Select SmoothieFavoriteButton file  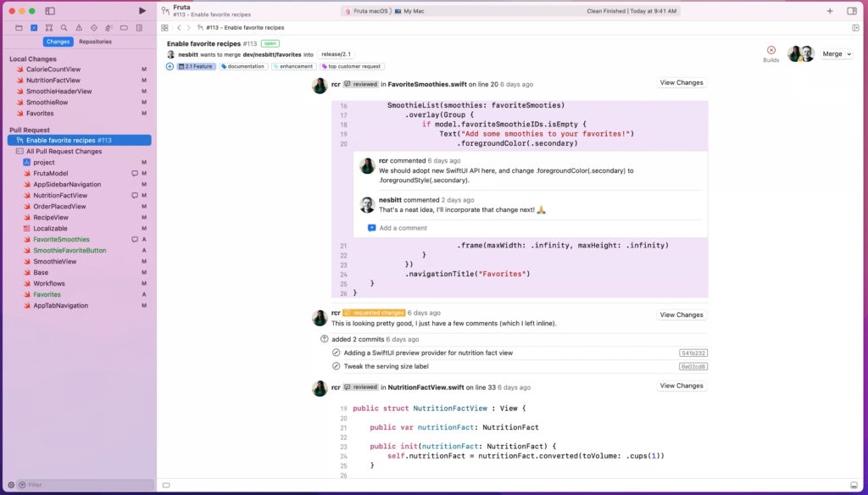point(79,250)
